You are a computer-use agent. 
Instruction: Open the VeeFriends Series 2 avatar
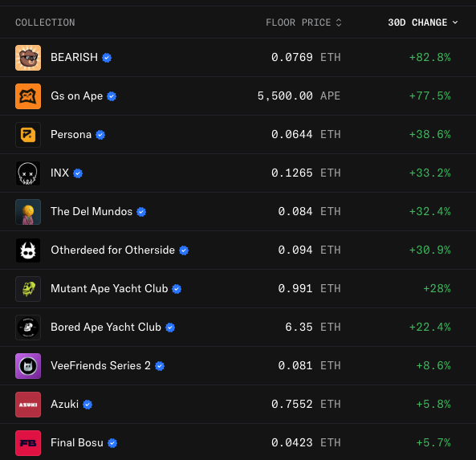point(28,366)
